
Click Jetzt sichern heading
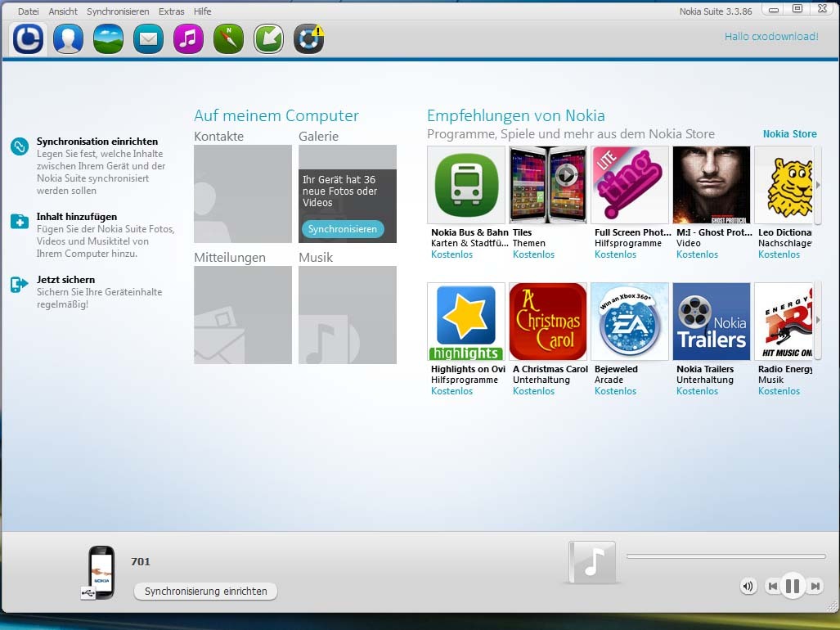[66, 280]
